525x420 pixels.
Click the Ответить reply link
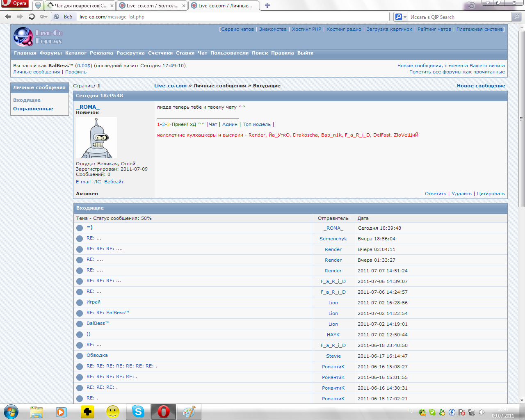pyautogui.click(x=435, y=194)
